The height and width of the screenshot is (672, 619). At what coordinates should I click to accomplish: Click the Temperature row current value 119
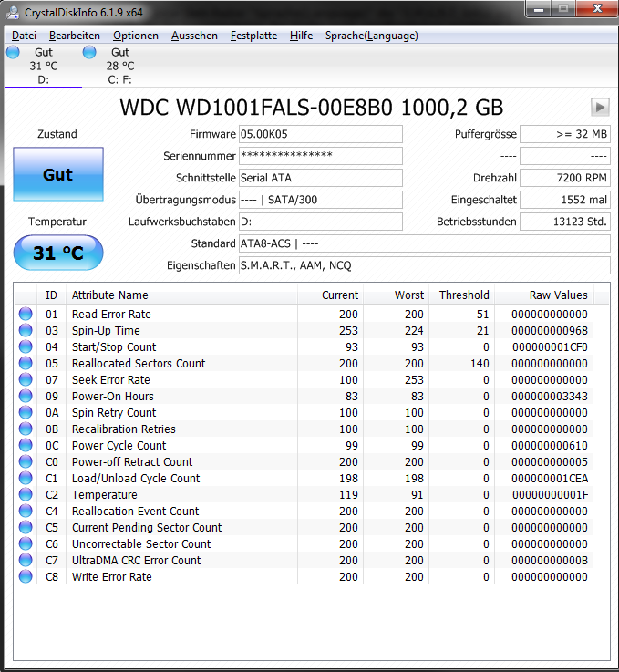[x=348, y=494]
